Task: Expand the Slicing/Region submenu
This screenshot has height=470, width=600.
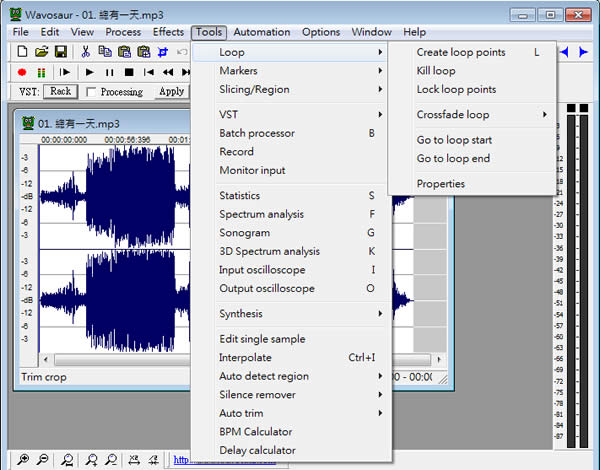Action: 290,90
